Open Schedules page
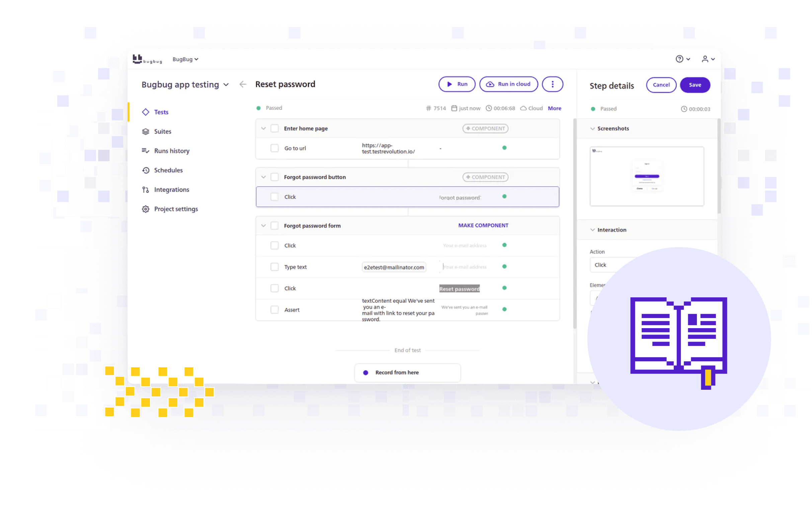This screenshot has width=812, height=517. tap(168, 170)
